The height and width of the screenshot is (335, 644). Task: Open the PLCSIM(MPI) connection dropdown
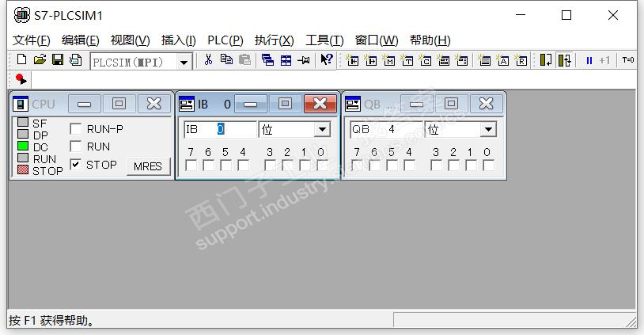point(184,62)
